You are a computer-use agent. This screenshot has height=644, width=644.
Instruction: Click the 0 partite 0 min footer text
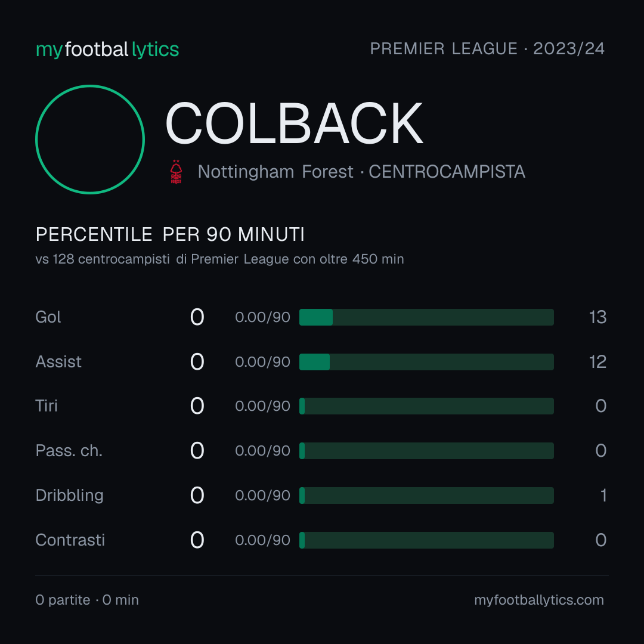(x=87, y=600)
